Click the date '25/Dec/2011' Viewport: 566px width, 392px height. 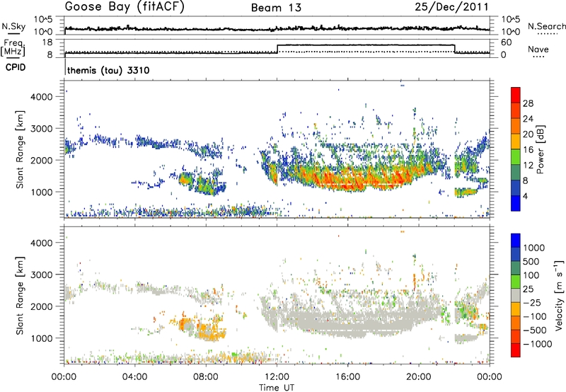coord(451,7)
